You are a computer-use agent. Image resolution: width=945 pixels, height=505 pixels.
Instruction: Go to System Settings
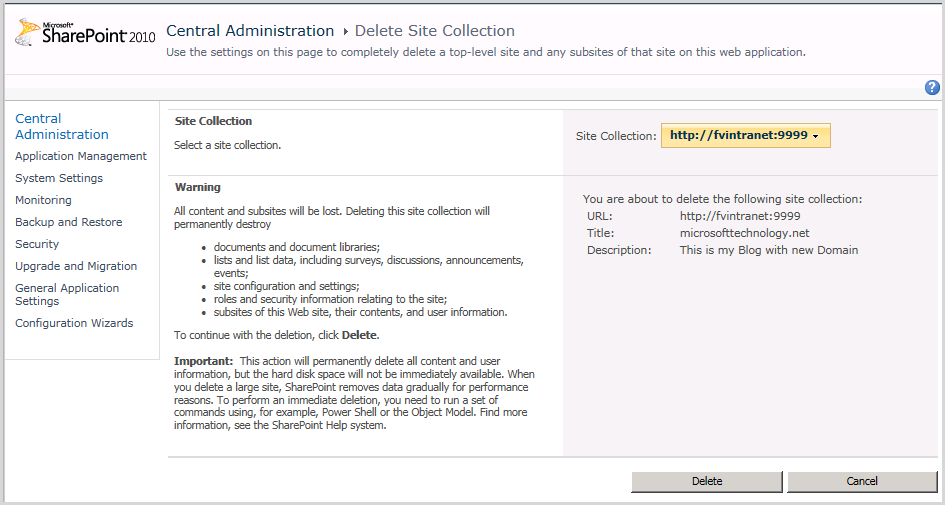59,178
